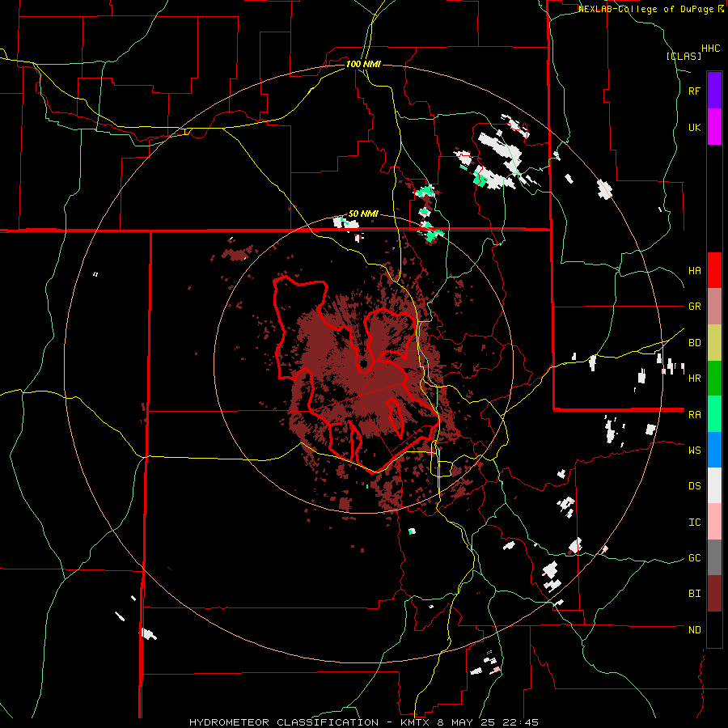
Task: Click the HR green color swatch
Action: pos(714,378)
